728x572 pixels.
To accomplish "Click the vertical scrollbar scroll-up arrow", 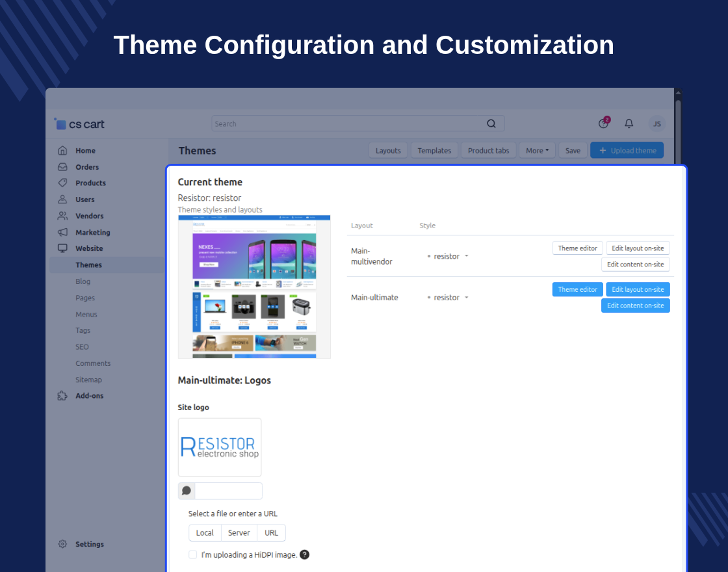I will 678,93.
